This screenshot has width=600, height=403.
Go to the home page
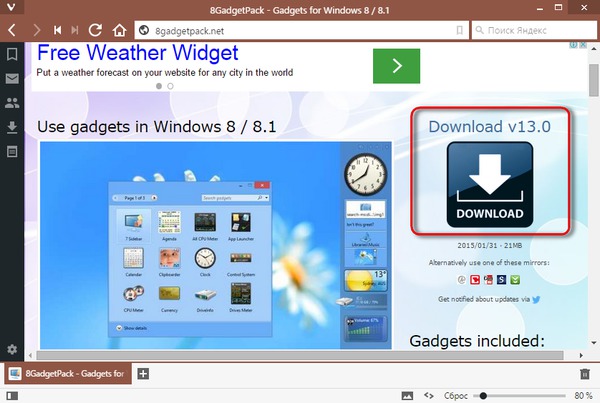pos(119,30)
